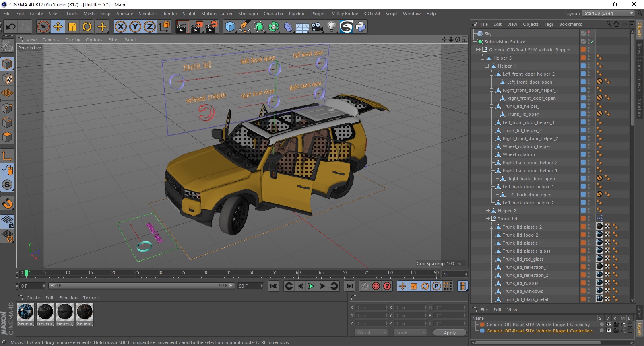
Task: Toggle Subdivision Surface green checkmark
Action: pos(592,42)
